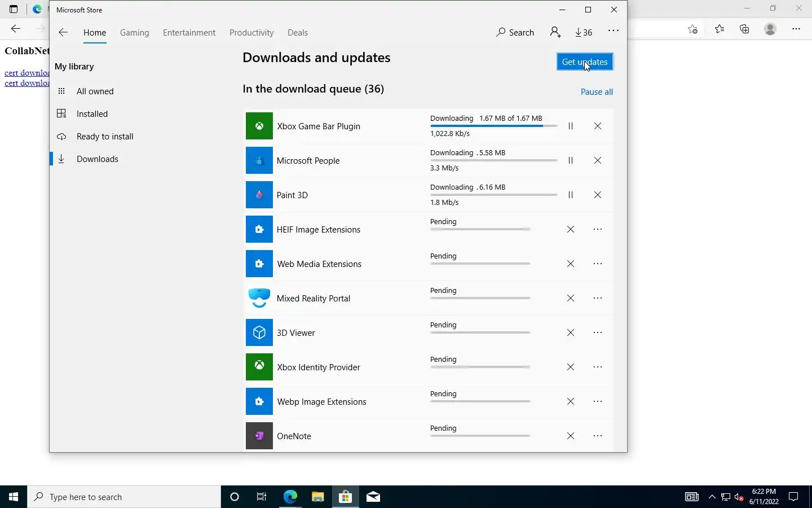Select All owned in My library

click(x=95, y=91)
